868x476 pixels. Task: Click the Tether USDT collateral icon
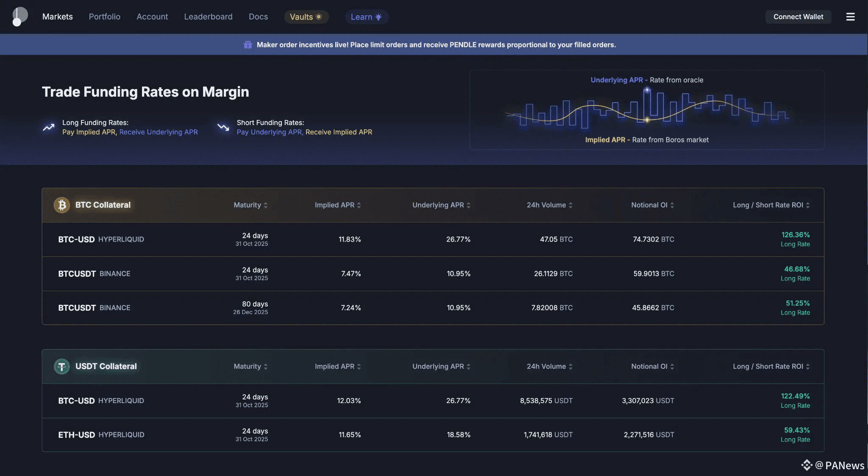click(x=62, y=367)
